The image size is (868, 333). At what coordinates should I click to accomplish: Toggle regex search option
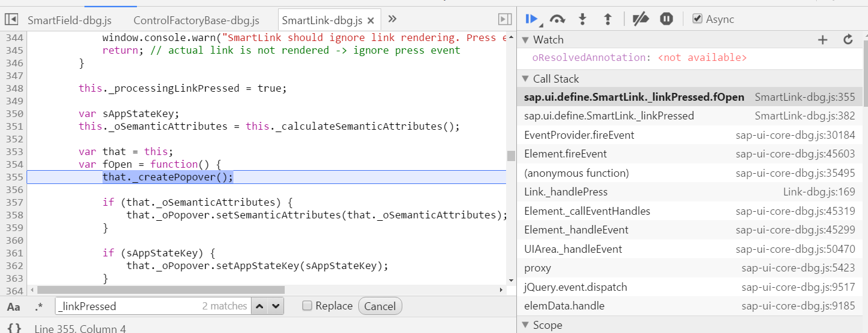(x=39, y=306)
